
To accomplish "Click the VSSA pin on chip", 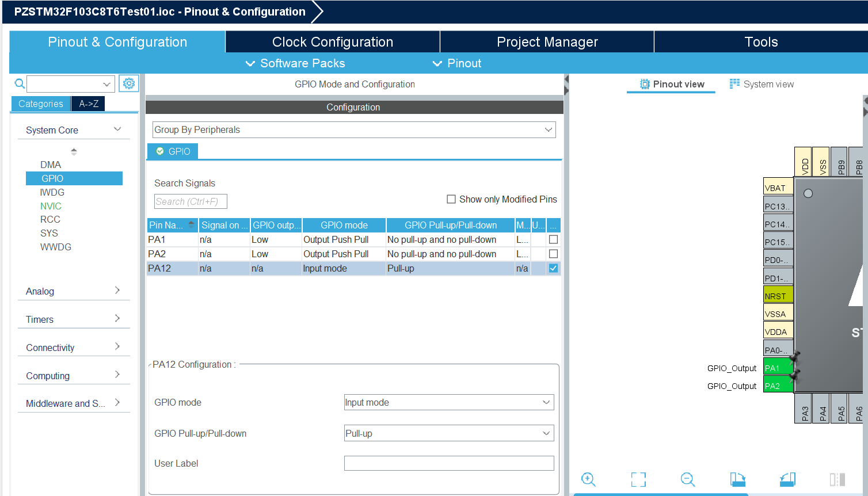I will [x=778, y=314].
